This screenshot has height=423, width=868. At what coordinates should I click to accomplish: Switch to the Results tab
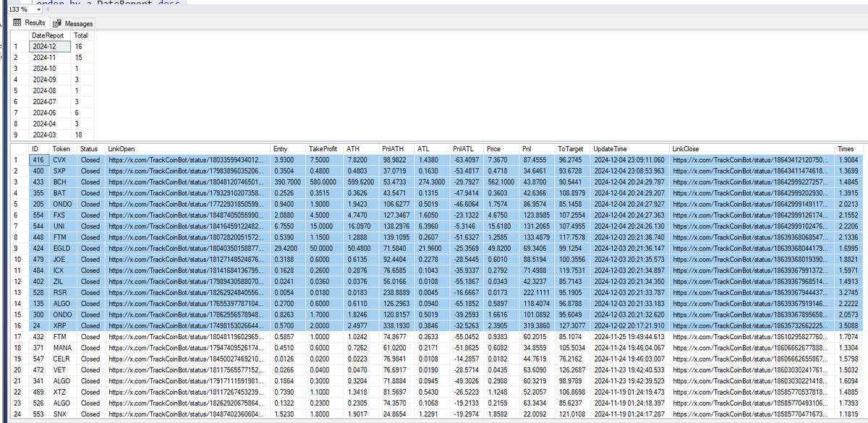[31, 24]
